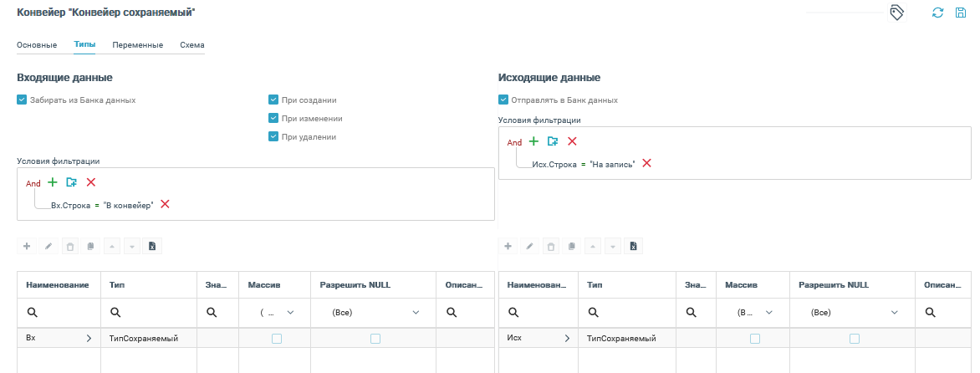This screenshot has height=373, width=980.
Task: Export outgoing data table to Excel
Action: tap(634, 246)
